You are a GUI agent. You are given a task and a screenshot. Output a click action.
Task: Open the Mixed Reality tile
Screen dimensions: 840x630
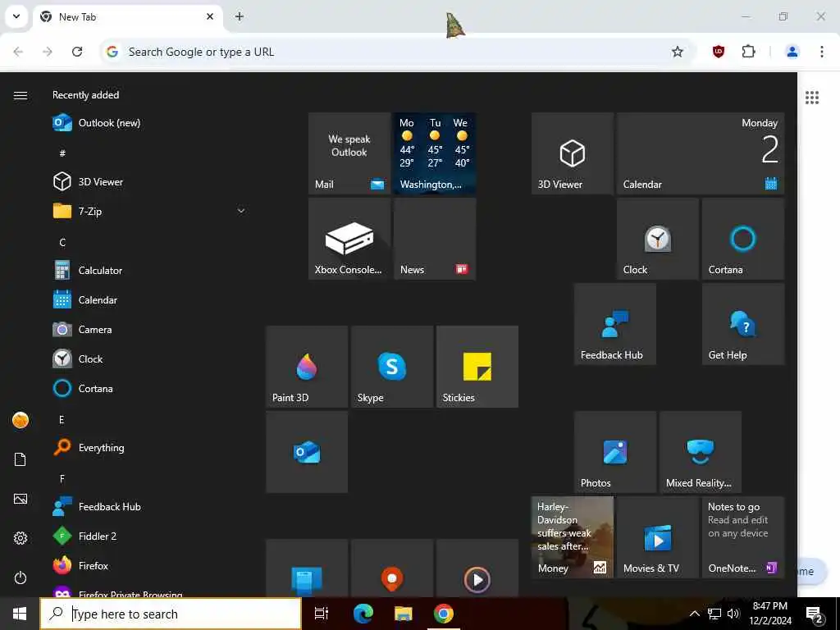(701, 452)
